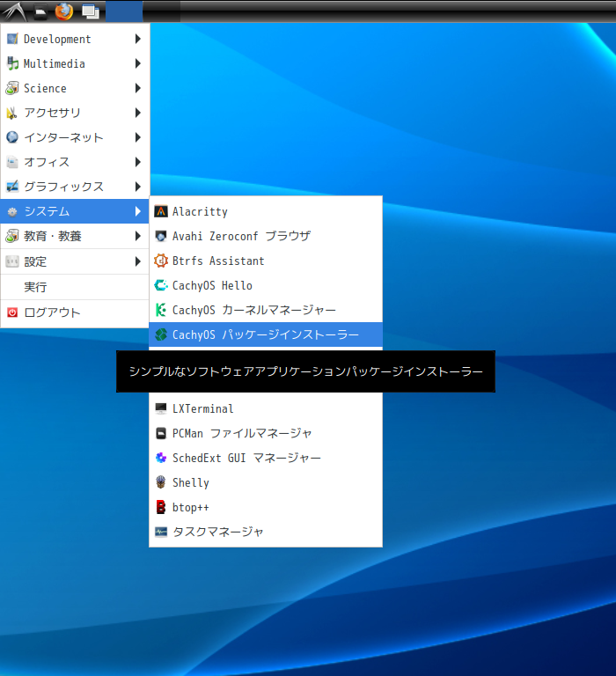Click the アクセサリ scissors icon
This screenshot has width=616, height=676.
12,113
